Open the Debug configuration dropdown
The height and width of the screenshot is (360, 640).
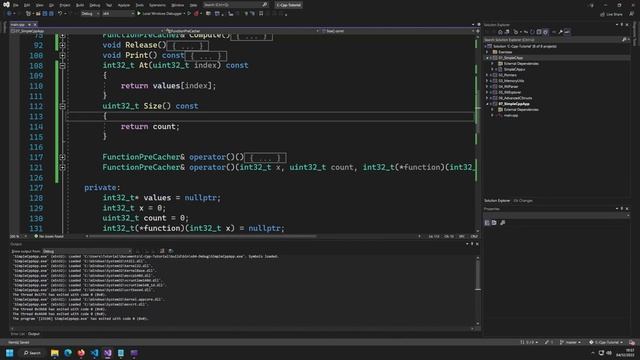[x=90, y=13]
